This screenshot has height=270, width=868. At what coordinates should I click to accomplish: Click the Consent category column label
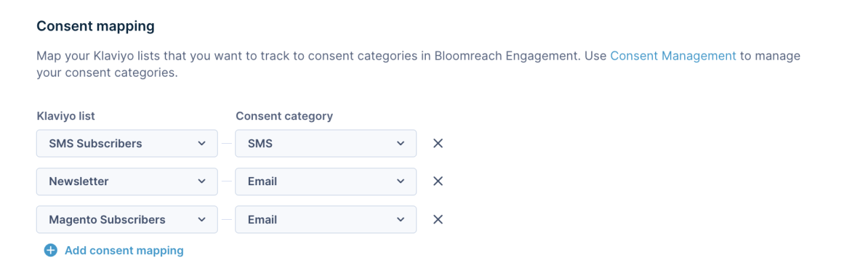(x=284, y=116)
